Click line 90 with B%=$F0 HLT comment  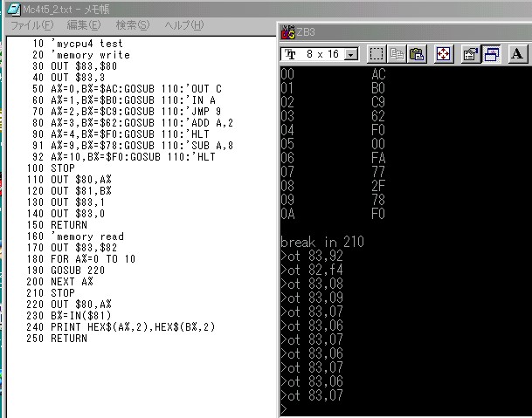[x=121, y=134]
